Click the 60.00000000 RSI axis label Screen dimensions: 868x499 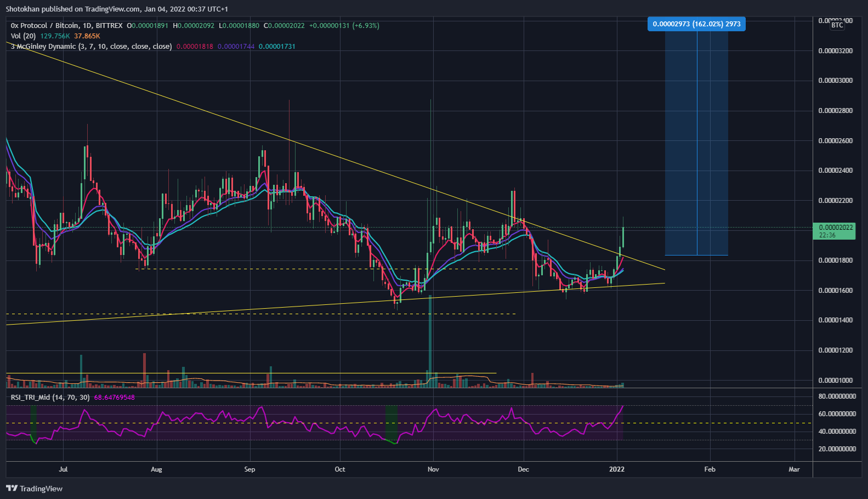837,414
